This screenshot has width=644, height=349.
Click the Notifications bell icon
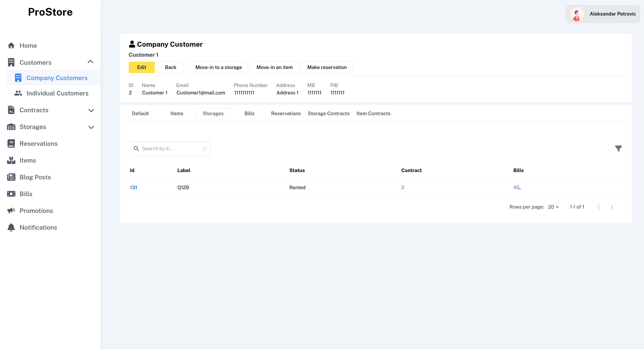pyautogui.click(x=11, y=227)
